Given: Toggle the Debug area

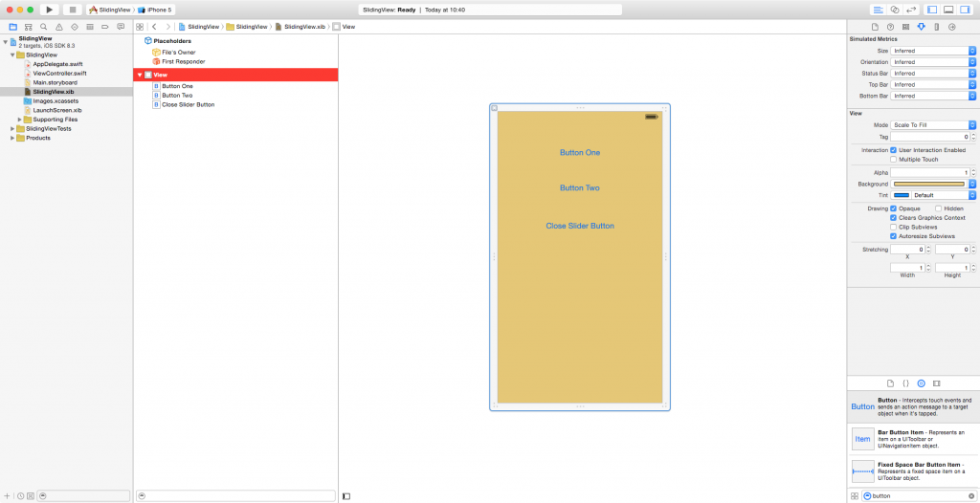Looking at the screenshot, I should (948, 10).
